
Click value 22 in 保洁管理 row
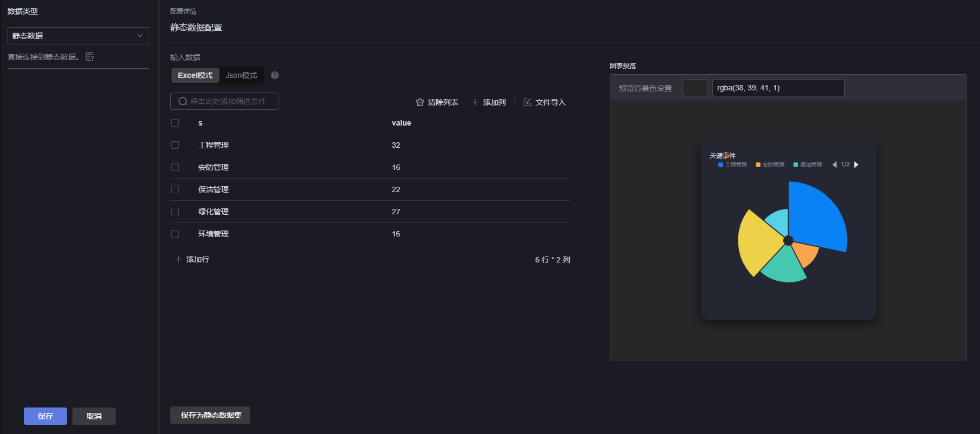[396, 189]
